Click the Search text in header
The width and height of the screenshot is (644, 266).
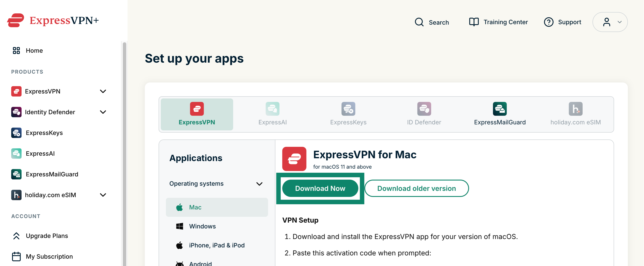coord(439,22)
